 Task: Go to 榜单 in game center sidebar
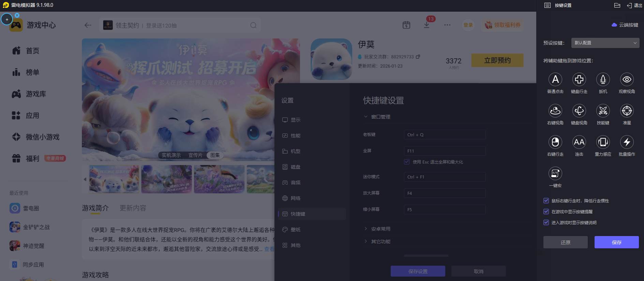(x=26, y=72)
